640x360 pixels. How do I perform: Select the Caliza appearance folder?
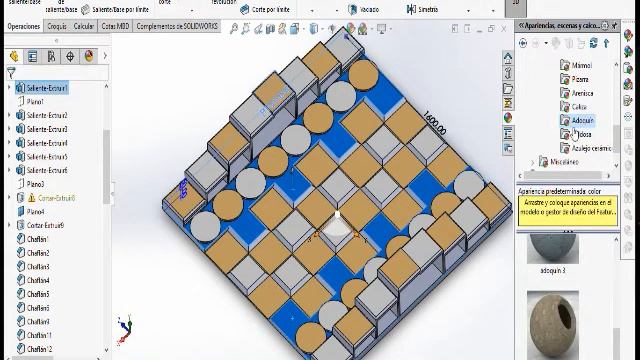(x=573, y=107)
